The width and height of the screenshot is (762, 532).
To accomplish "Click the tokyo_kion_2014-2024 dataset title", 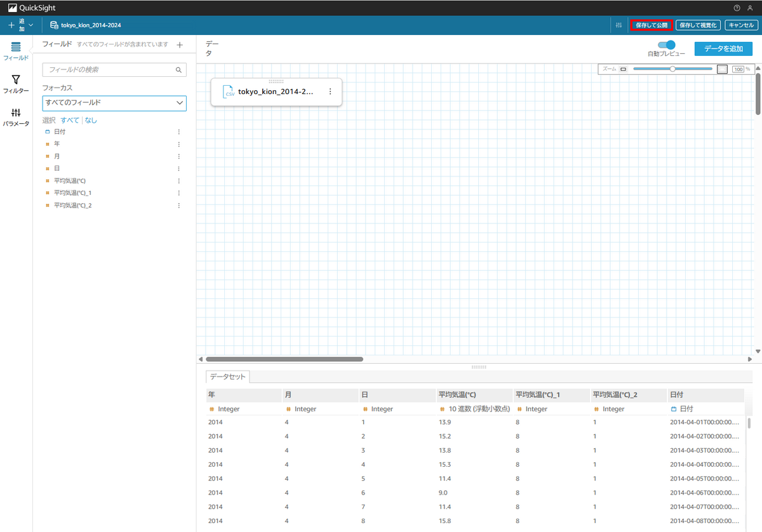I will 91,25.
